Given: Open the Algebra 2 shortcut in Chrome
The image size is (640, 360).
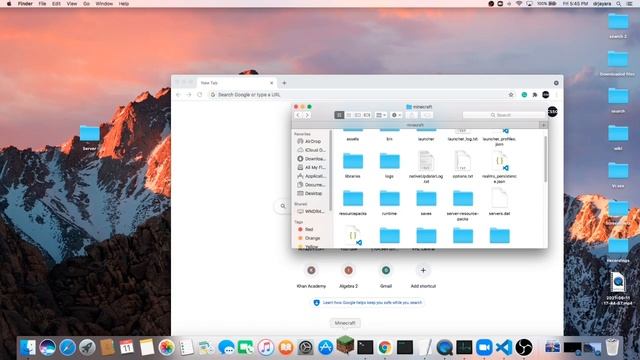Looking at the screenshot, I should pos(348,276).
